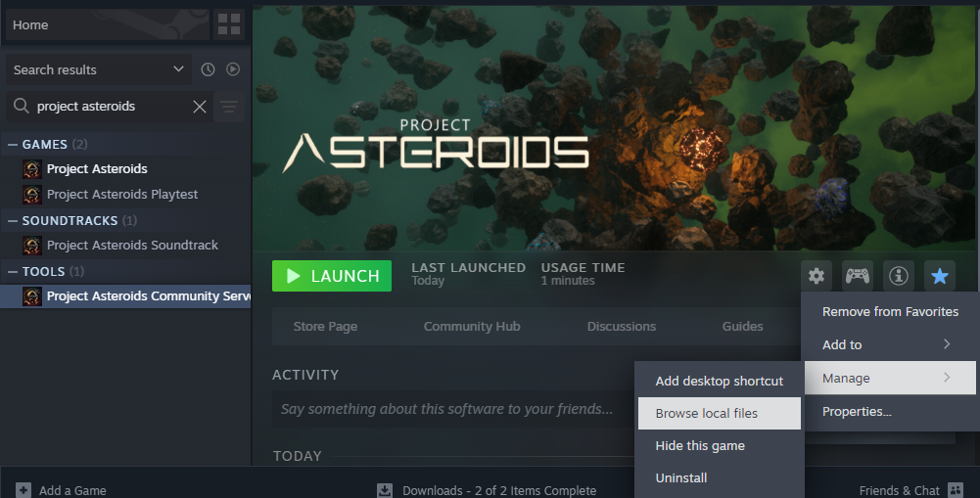Open Downloads status in bottom bar
The image size is (980, 498).
[x=487, y=490]
